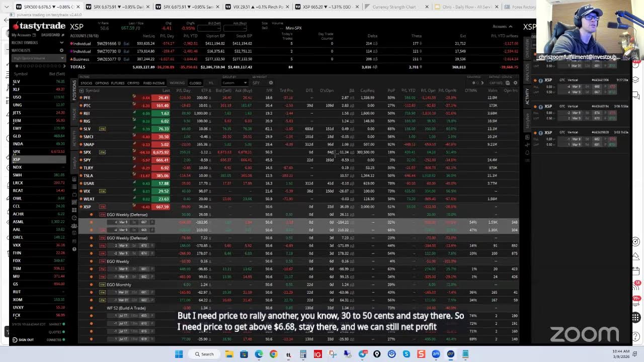This screenshot has height=362, width=644.
Task: Open WF S2 (Build A Trade) group
Action: pyautogui.click(x=126, y=308)
